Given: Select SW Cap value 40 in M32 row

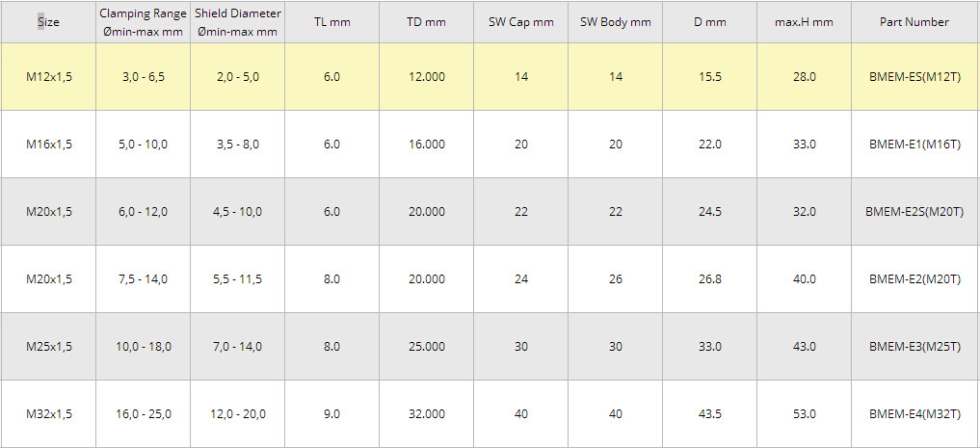Looking at the screenshot, I should click(x=521, y=414).
